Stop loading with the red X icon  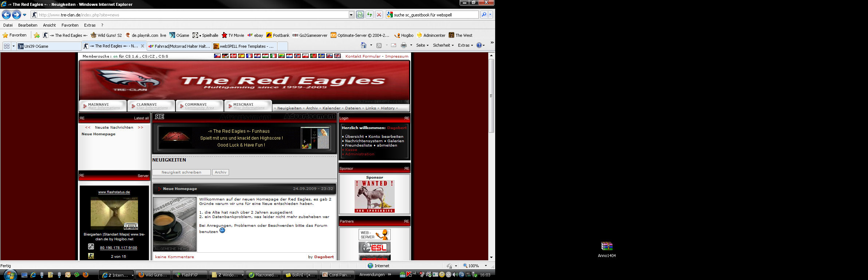379,15
